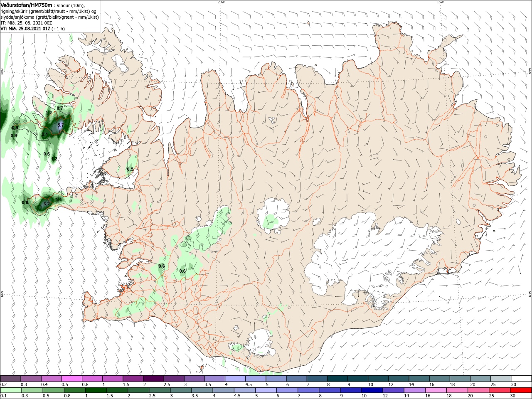Select the bright red 30 swatch in lower legend row
The width and height of the screenshot is (532, 399).
coord(521,390)
